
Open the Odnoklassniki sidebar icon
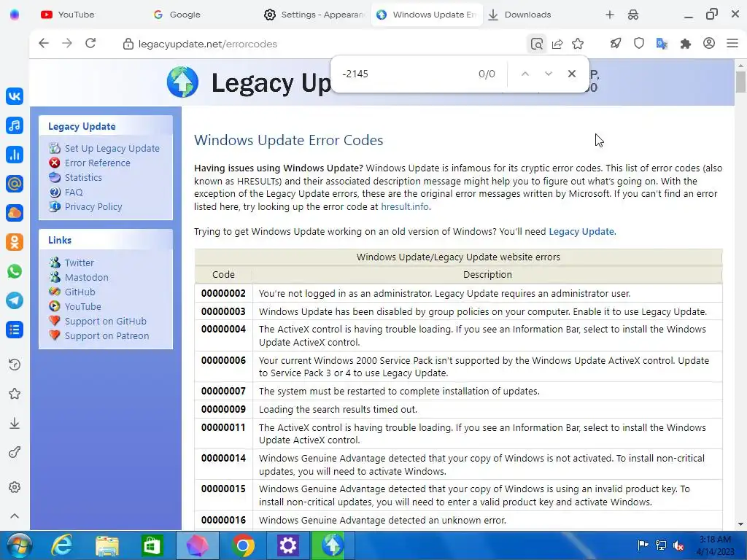pyautogui.click(x=15, y=242)
